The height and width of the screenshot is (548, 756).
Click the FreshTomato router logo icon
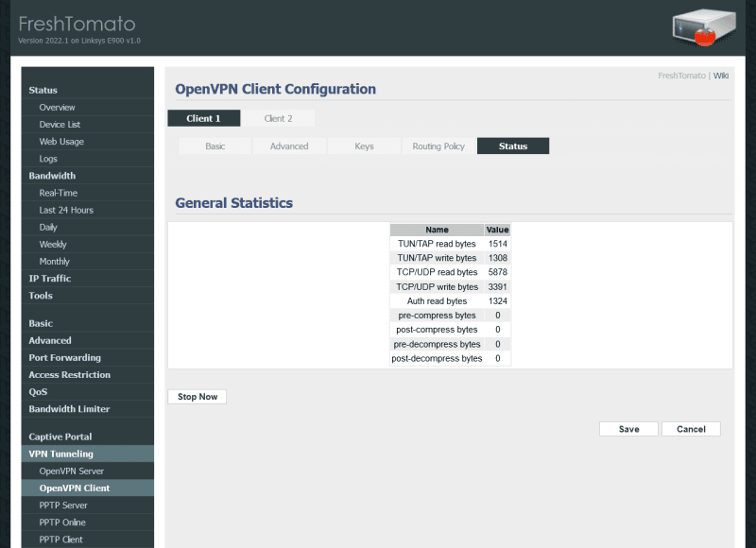[704, 28]
